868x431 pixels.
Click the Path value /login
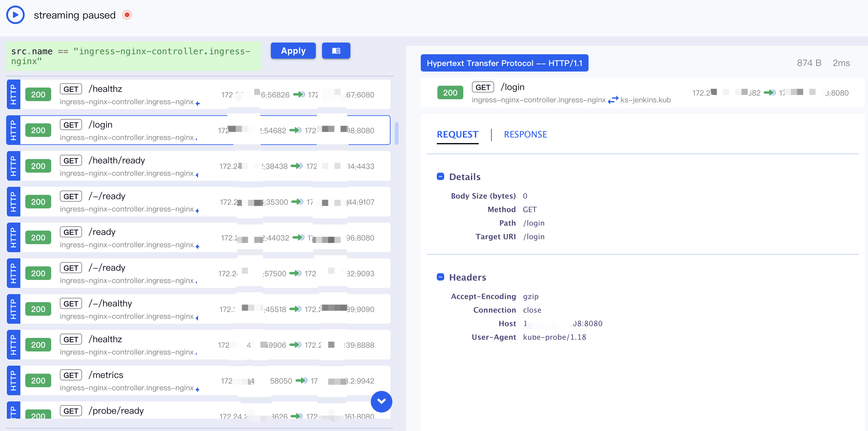coord(534,223)
